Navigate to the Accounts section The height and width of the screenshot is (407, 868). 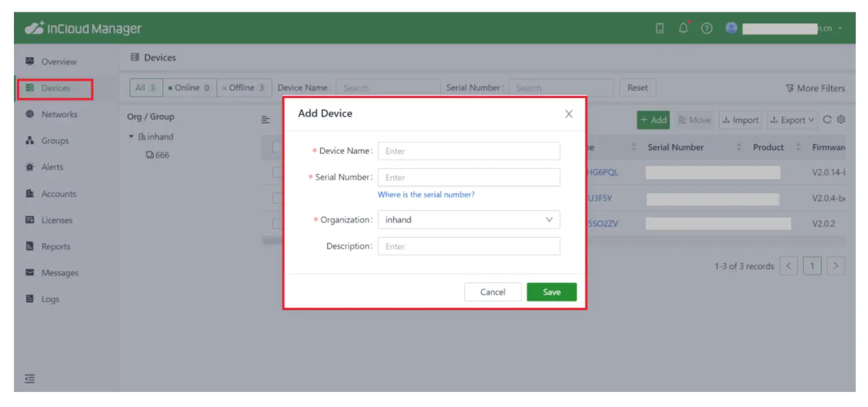click(59, 193)
